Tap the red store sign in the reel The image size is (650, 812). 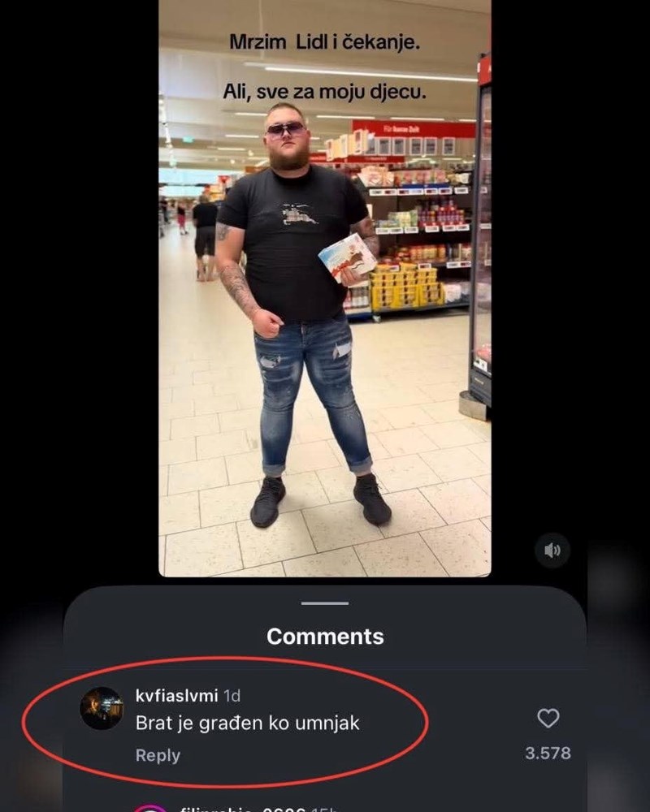413,129
